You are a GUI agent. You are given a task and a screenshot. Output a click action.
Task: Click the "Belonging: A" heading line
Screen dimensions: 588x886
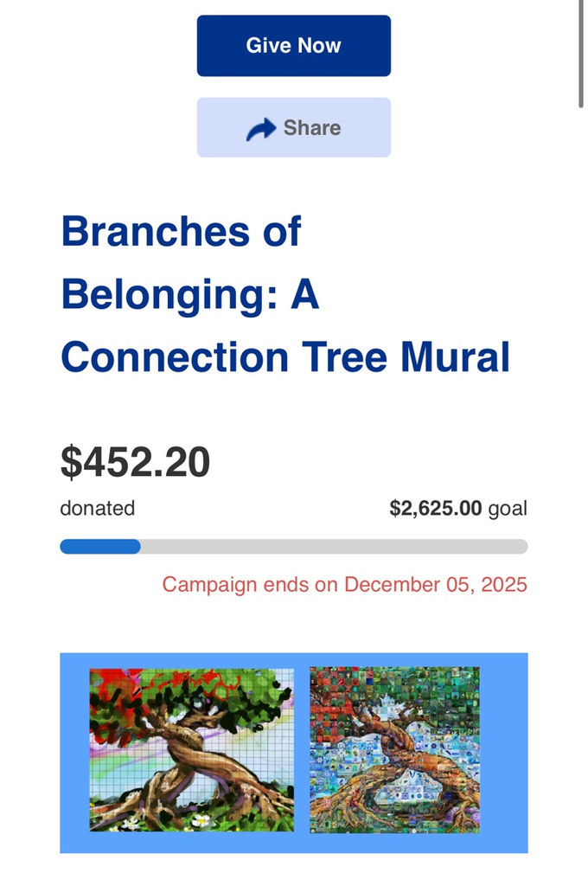tap(189, 295)
